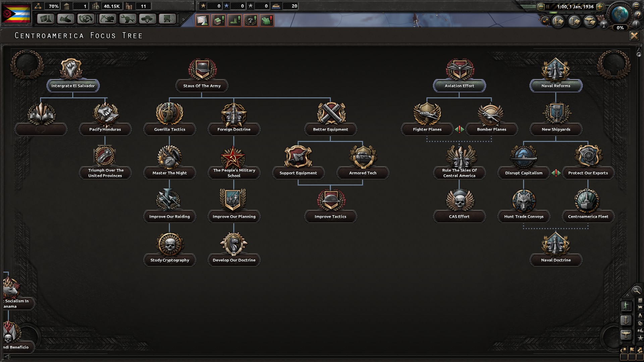Click the research slot alert icon

tap(203, 20)
